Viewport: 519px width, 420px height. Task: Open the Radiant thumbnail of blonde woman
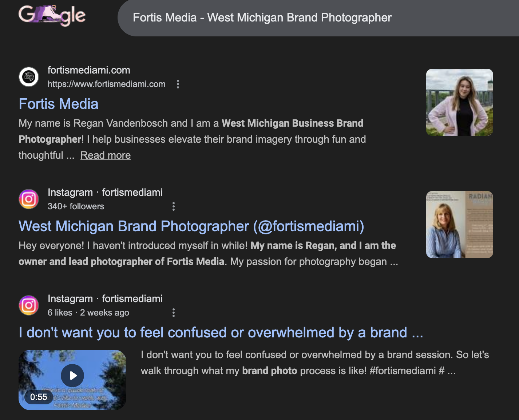[459, 225]
